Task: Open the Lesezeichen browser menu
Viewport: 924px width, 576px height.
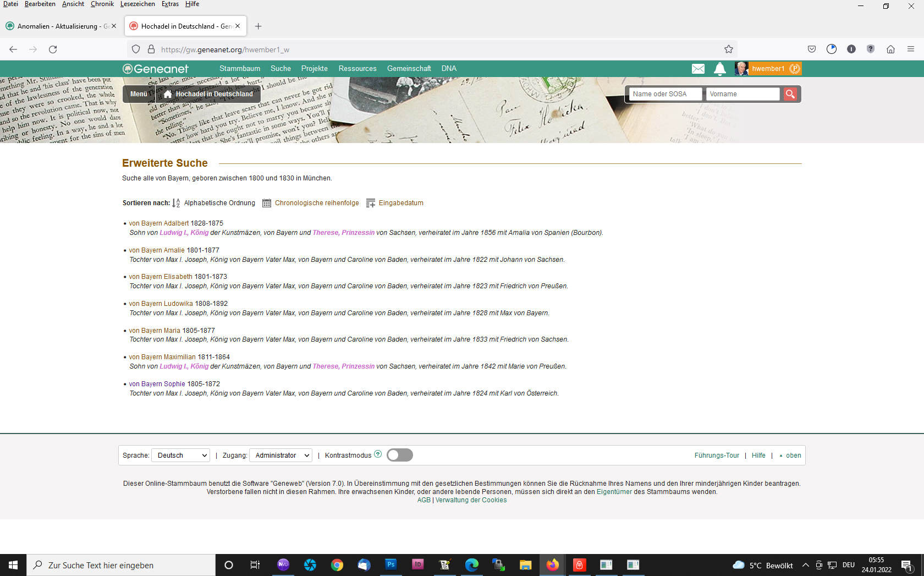Action: point(137,4)
